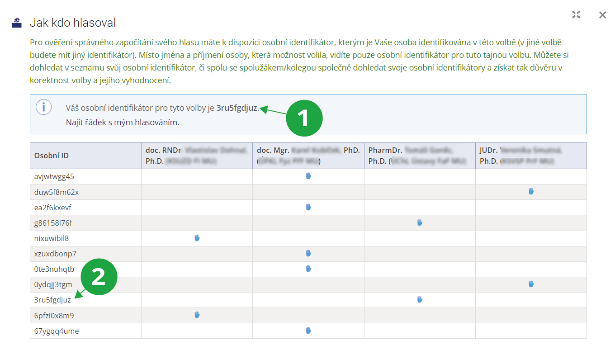The width and height of the screenshot is (615, 364).
Task: Open the 'Najít řádek s mým hlasováním' link
Action: [122, 122]
